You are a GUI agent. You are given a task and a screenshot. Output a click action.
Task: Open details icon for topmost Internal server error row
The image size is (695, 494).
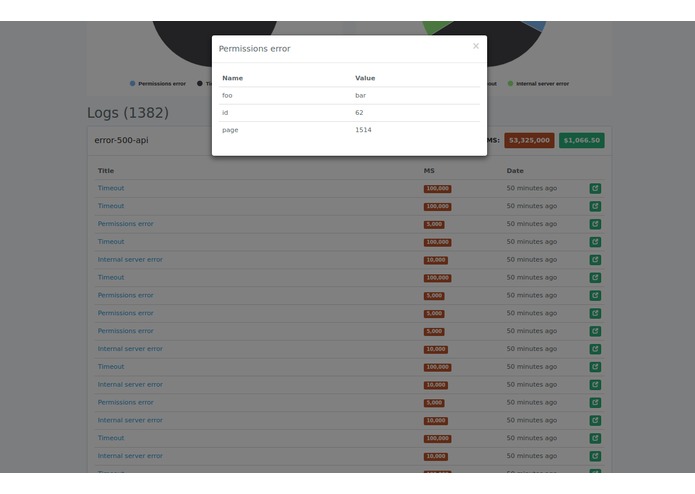[x=595, y=260]
